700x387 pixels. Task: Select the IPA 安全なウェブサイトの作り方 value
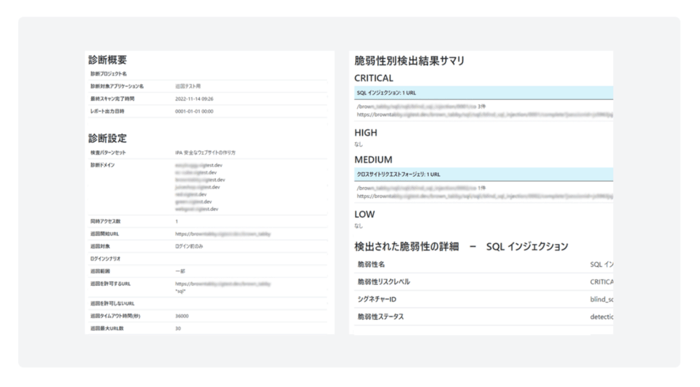coord(205,153)
